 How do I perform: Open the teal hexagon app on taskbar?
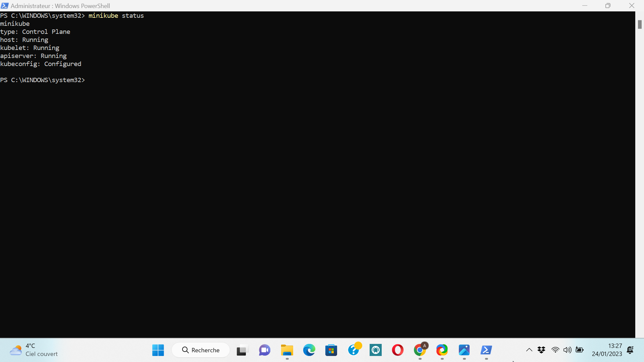pos(376,350)
